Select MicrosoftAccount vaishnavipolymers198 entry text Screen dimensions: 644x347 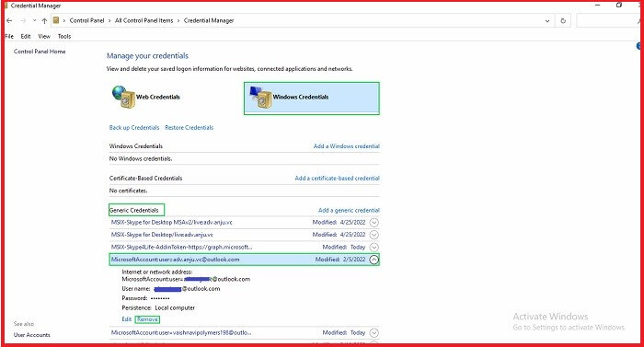click(x=181, y=332)
